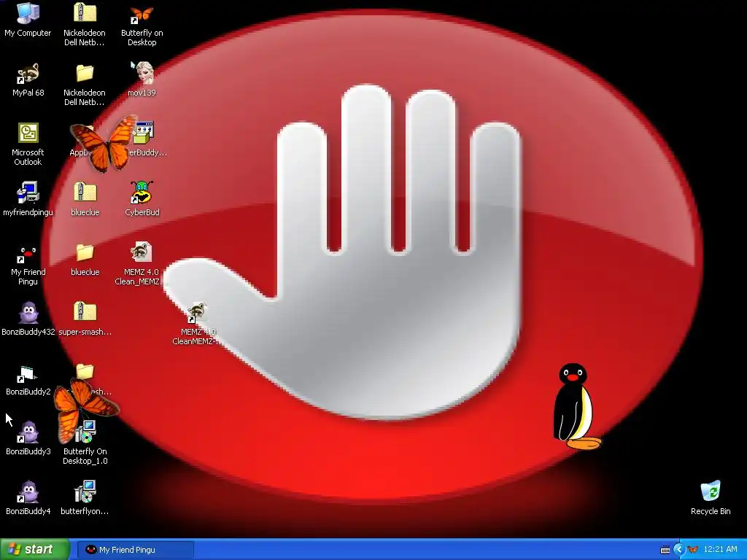Select the My Friend Pingu desktop shortcut
This screenshot has height=560, width=747.
tap(28, 253)
